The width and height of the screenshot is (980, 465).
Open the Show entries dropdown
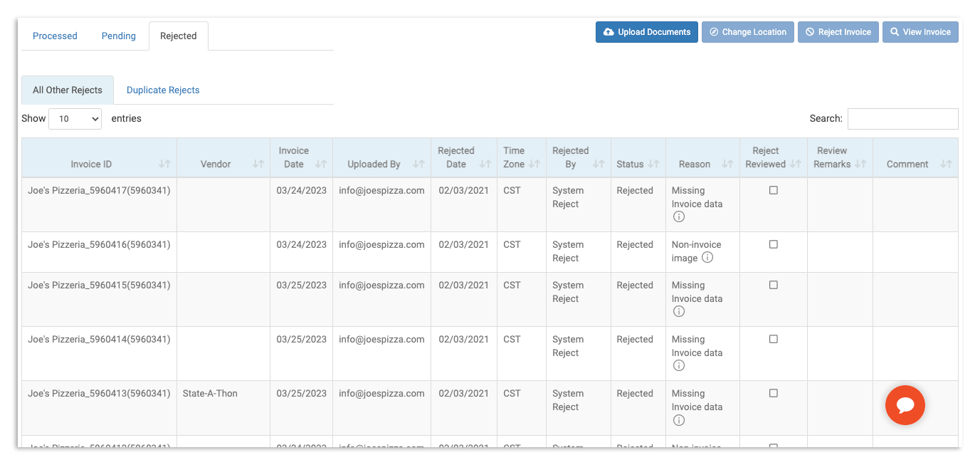tap(75, 118)
